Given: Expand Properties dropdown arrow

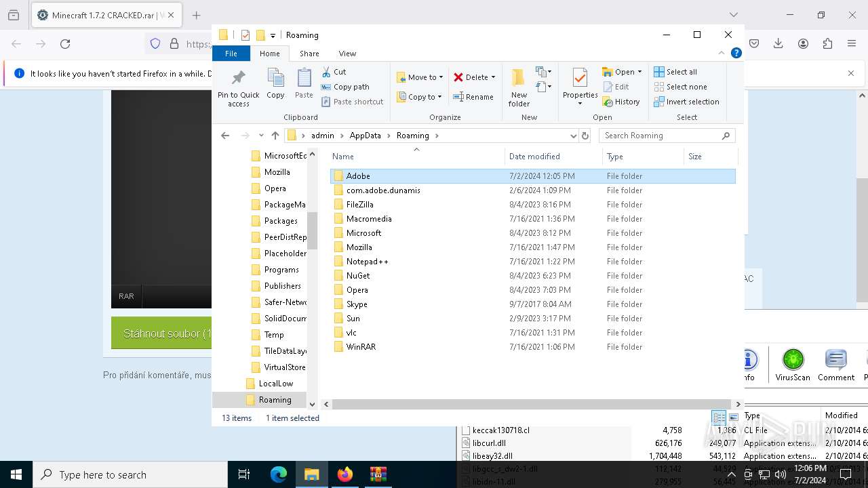Looking at the screenshot, I should point(580,104).
